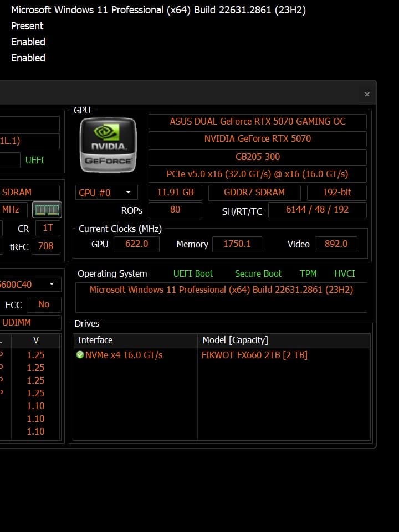Click the 6144 / 48 / 192 shader value

[x=317, y=210]
